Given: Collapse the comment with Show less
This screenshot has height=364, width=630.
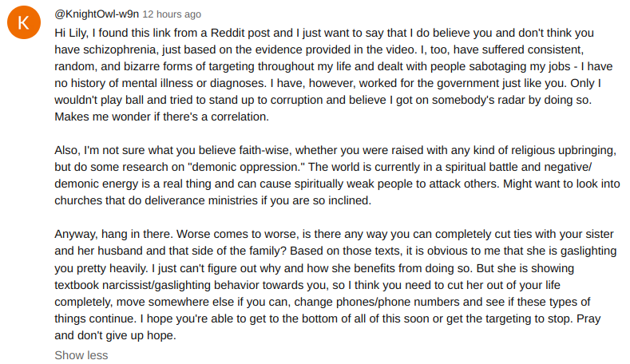Looking at the screenshot, I should point(81,355).
